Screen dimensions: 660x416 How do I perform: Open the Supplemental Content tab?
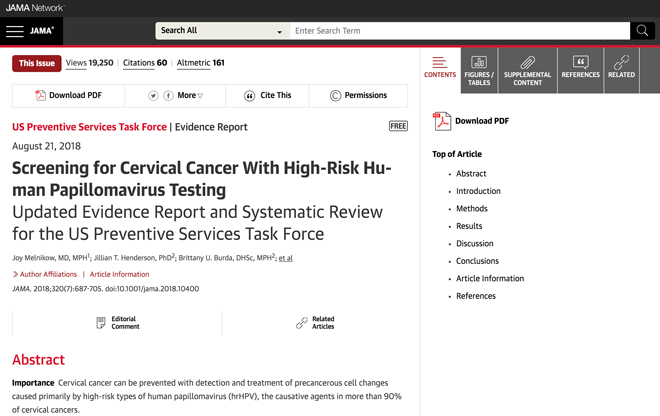point(527,70)
